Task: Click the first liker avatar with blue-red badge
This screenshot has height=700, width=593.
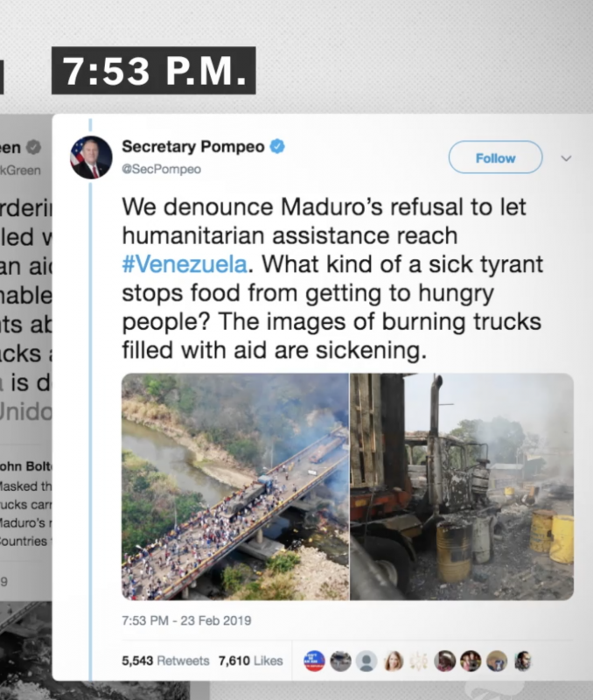Action: pos(314,661)
